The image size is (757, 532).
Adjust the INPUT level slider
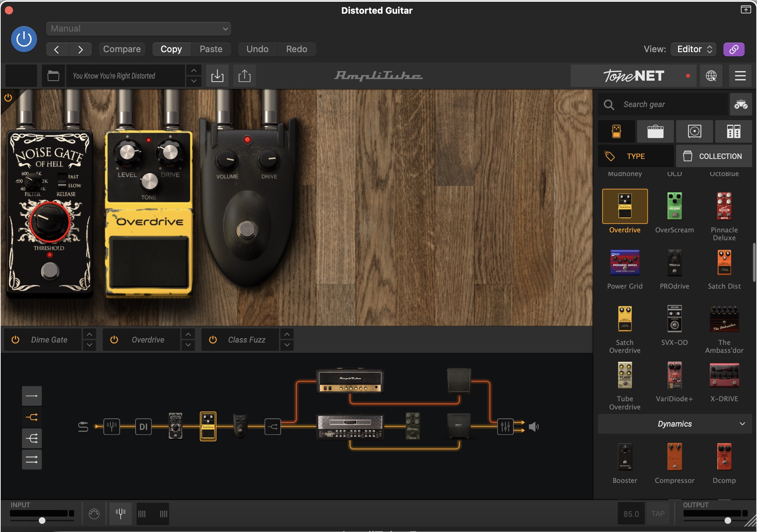pyautogui.click(x=42, y=520)
